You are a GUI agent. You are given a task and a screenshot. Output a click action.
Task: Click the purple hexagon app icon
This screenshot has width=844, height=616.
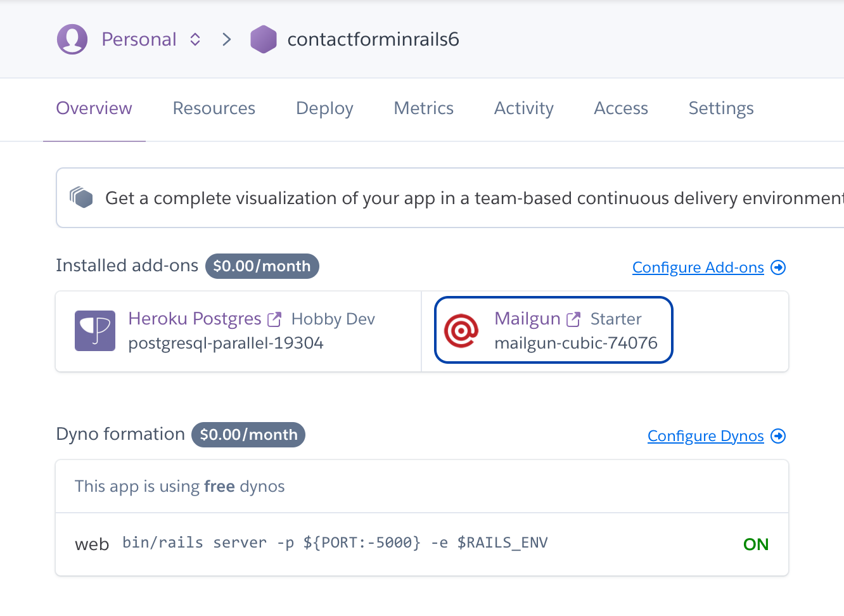click(x=264, y=39)
